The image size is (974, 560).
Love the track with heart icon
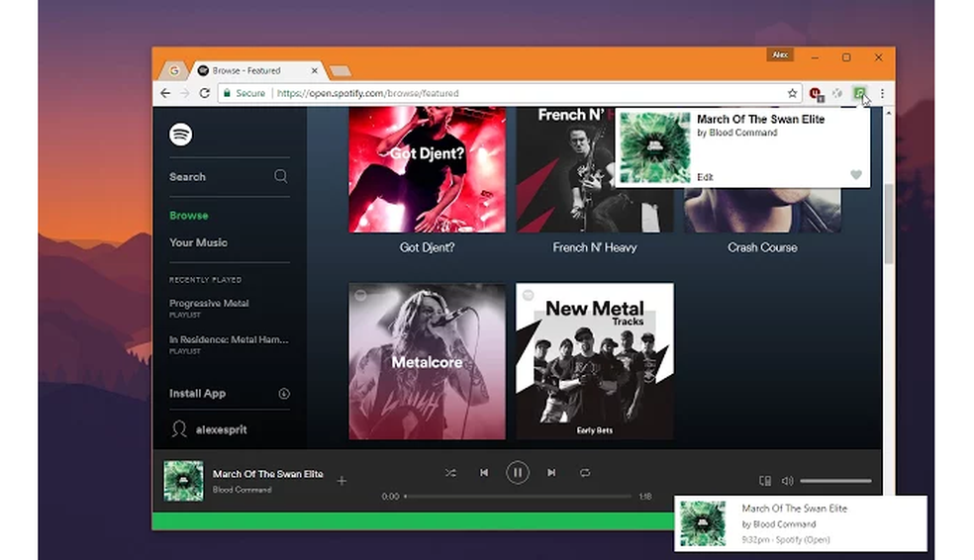pos(856,175)
